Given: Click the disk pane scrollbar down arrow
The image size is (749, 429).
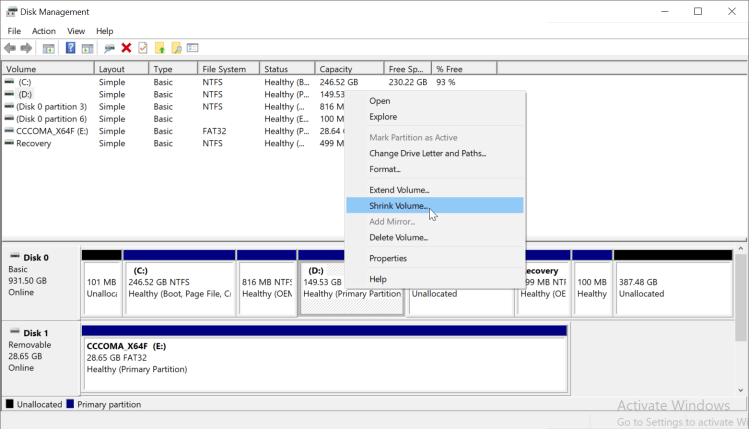Looking at the screenshot, I should tap(741, 390).
